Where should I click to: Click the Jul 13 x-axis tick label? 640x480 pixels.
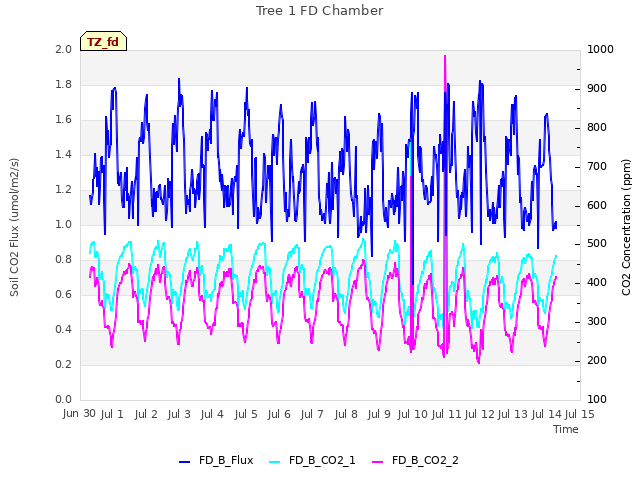click(513, 414)
